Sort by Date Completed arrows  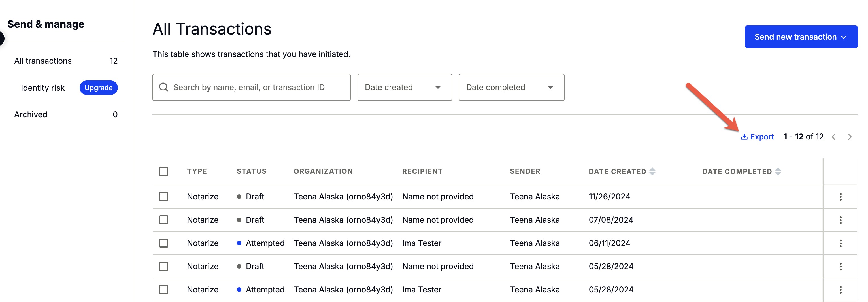[778, 171]
